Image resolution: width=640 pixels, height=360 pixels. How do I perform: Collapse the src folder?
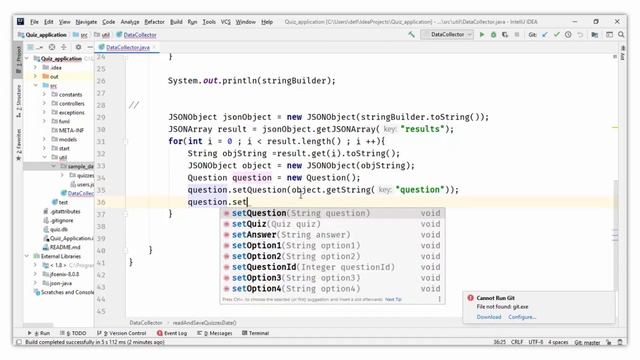coord(36,85)
